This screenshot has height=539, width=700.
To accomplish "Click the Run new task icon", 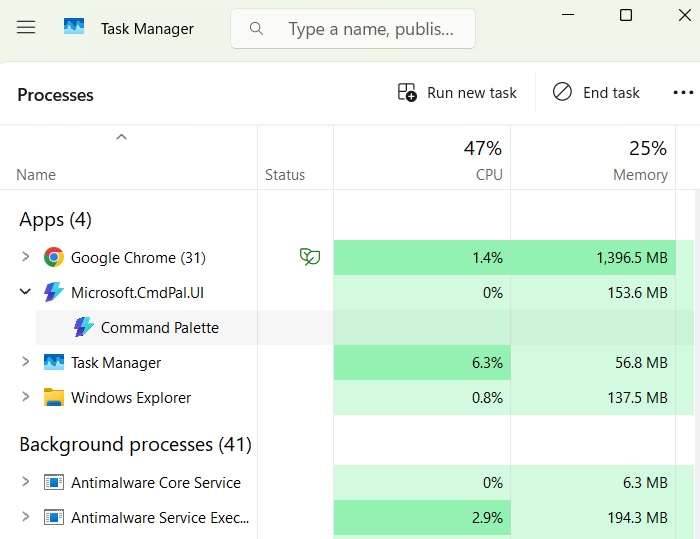I will (x=407, y=92).
